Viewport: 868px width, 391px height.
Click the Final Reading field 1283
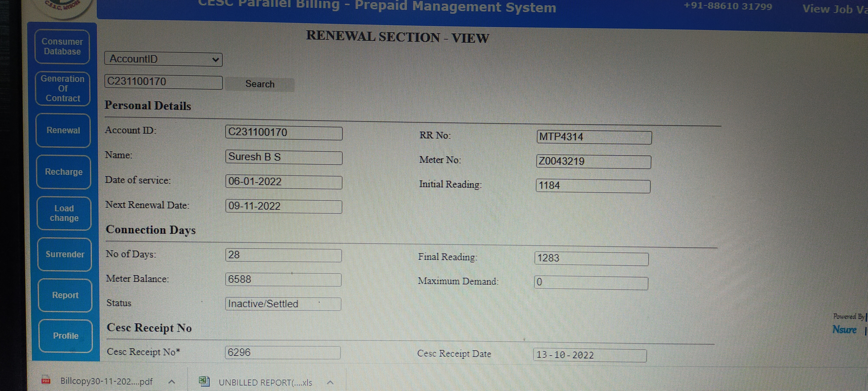[591, 259]
